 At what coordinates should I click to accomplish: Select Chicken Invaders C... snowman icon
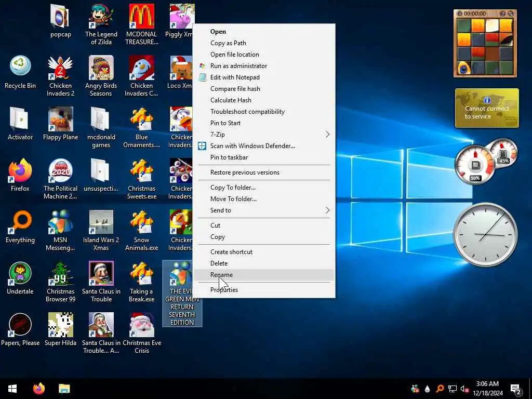[x=141, y=76]
